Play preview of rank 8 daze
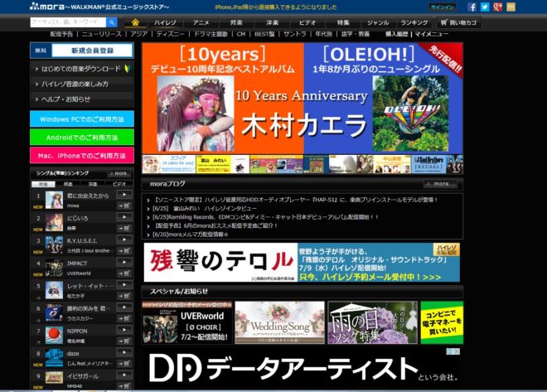 click(x=124, y=352)
